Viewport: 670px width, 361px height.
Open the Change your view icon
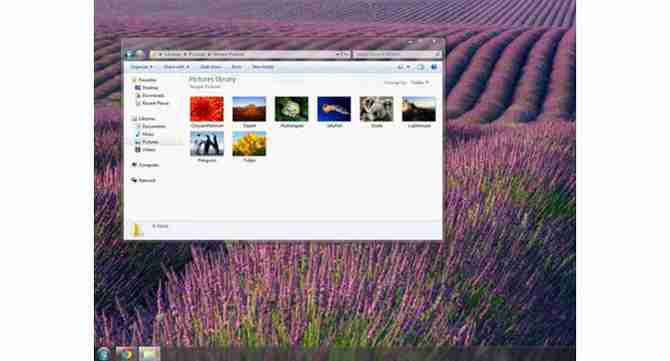pos(400,67)
